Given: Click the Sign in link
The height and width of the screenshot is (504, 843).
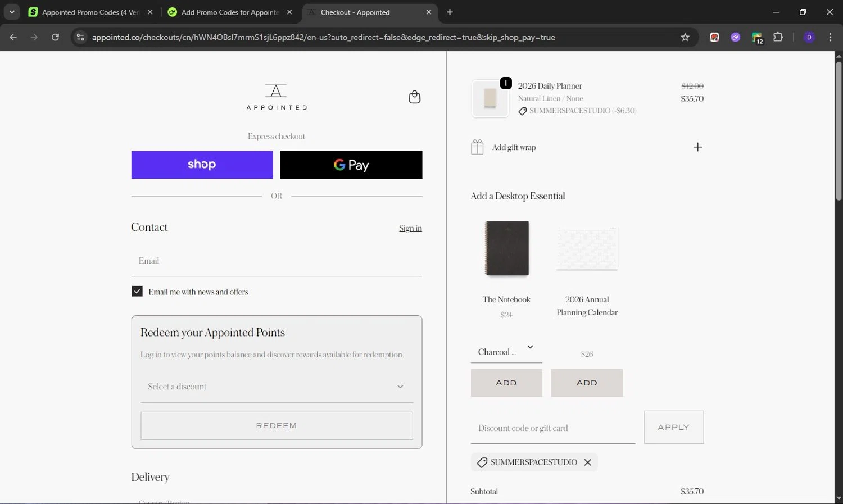Looking at the screenshot, I should 410,228.
